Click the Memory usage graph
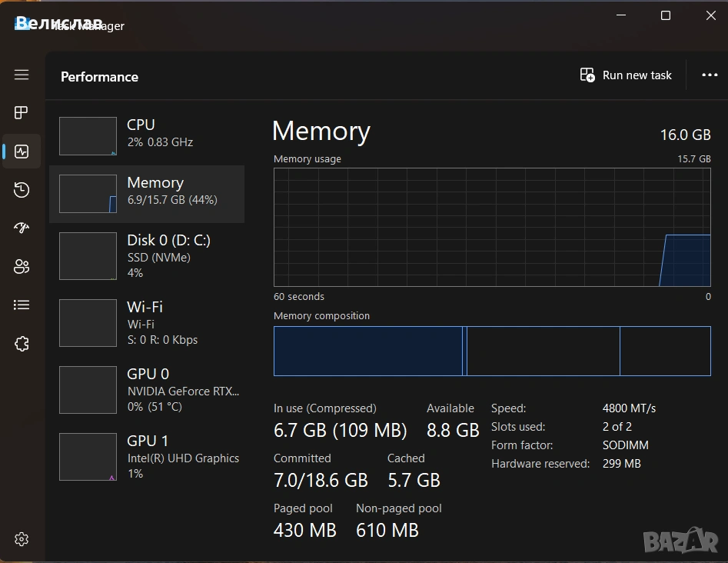 tap(492, 227)
